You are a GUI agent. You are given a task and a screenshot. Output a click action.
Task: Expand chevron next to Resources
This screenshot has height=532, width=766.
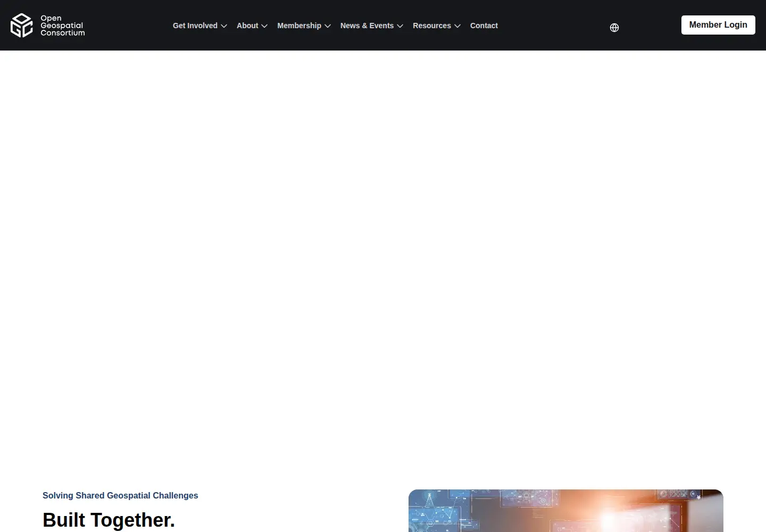[x=457, y=26]
